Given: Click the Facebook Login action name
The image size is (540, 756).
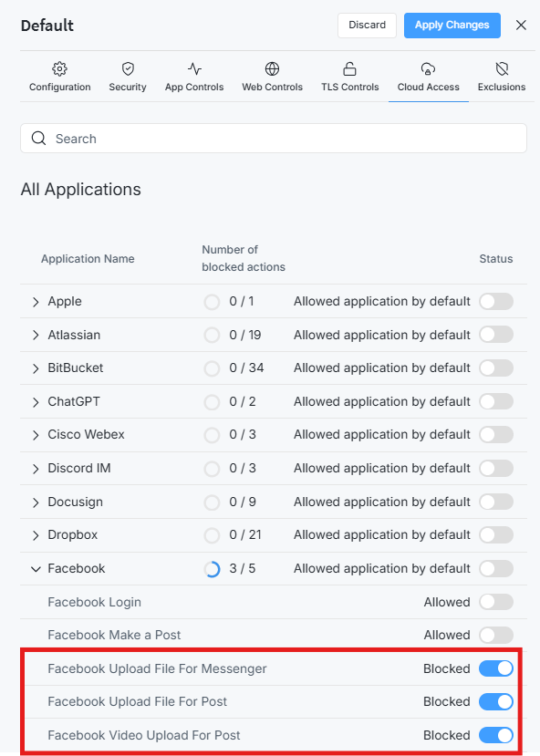Looking at the screenshot, I should coord(95,602).
